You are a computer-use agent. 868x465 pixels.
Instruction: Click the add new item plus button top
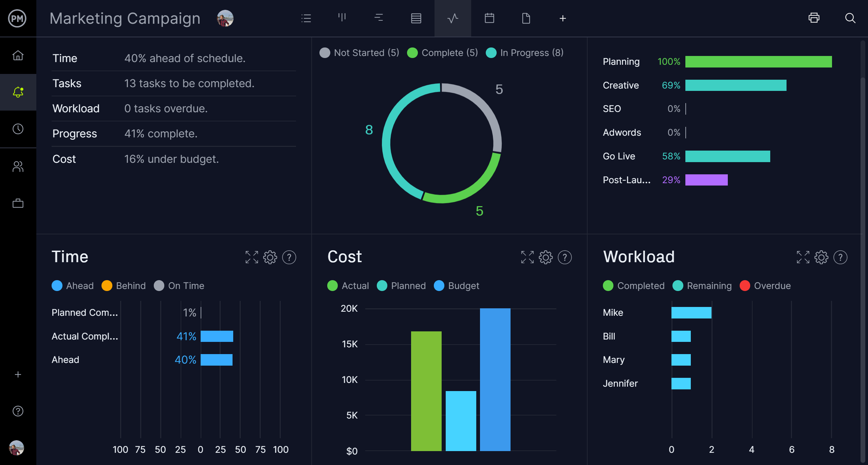tap(562, 18)
